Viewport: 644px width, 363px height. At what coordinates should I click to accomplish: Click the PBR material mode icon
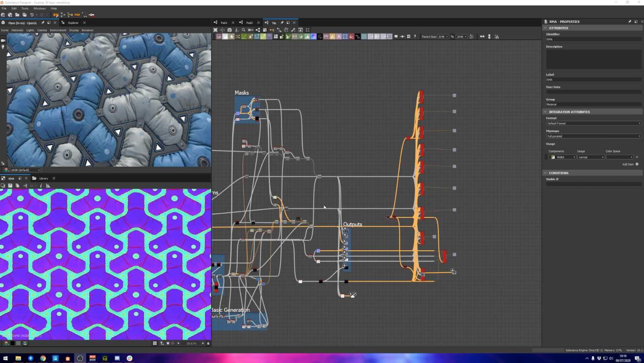77,15
